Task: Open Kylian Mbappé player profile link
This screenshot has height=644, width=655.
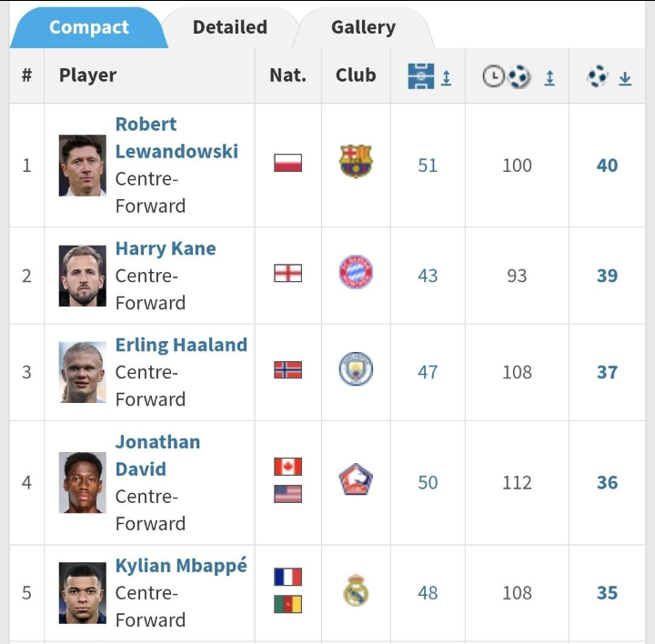Action: pos(181,565)
